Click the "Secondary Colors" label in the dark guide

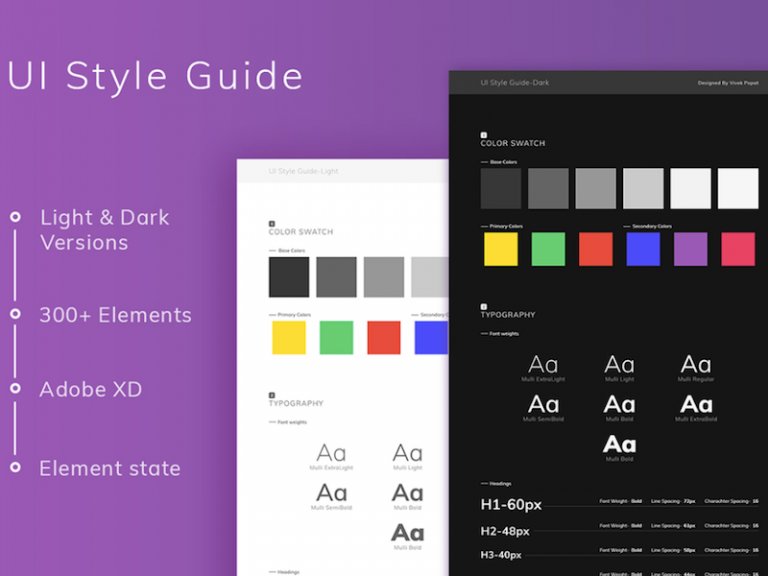[x=652, y=226]
